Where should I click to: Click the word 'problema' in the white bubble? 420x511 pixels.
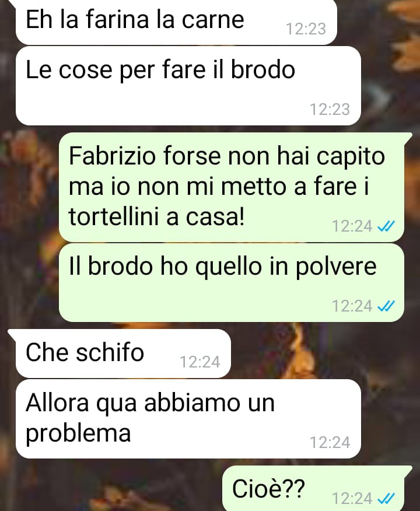[78, 434]
